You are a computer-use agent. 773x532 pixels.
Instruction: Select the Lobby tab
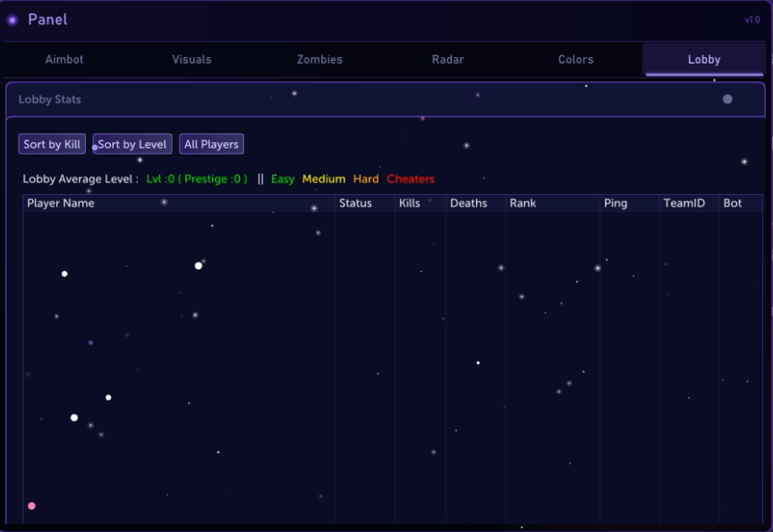tap(704, 60)
